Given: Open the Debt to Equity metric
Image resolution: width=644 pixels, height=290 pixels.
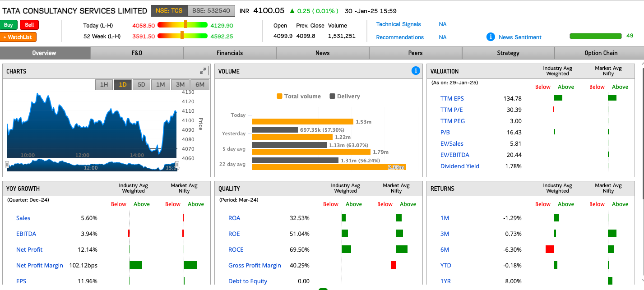Looking at the screenshot, I should pyautogui.click(x=248, y=281).
